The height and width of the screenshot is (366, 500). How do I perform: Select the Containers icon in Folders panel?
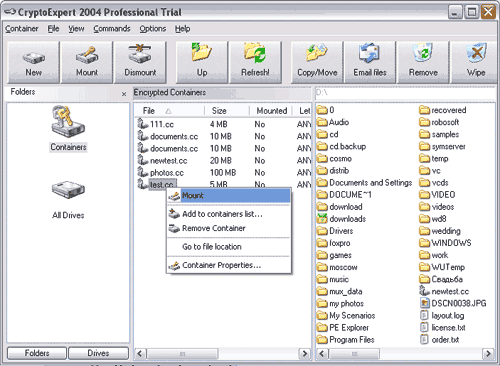coord(68,129)
